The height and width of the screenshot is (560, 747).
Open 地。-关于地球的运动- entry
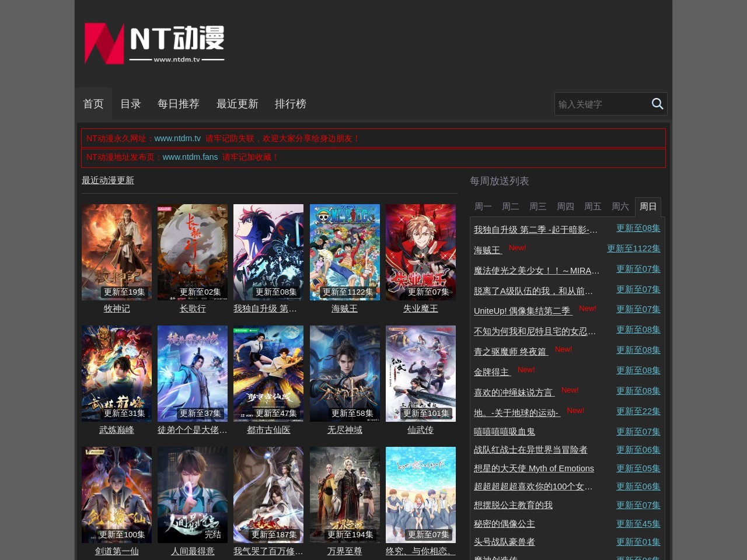click(x=516, y=413)
